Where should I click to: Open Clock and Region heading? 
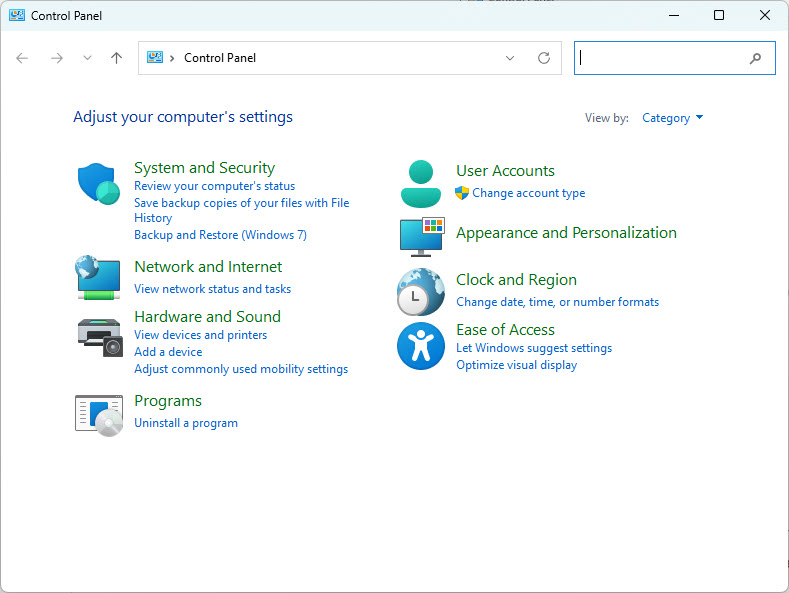[x=516, y=279]
